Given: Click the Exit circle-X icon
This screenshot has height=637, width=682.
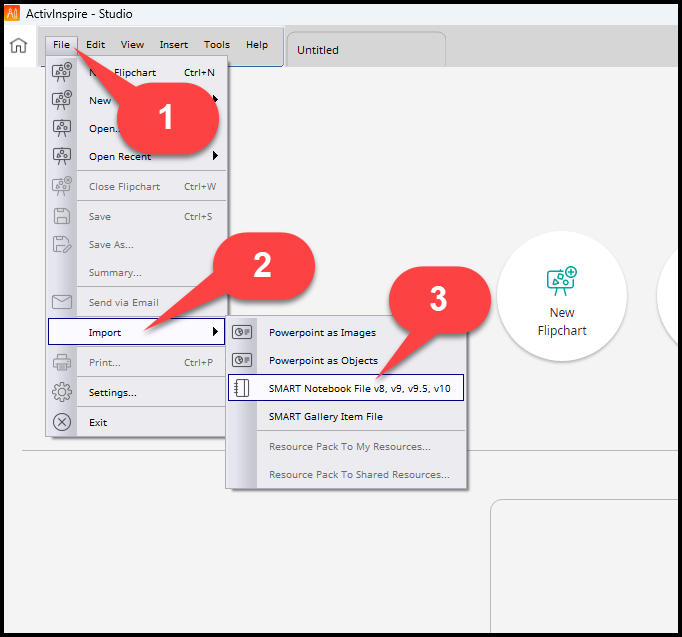Looking at the screenshot, I should pos(62,422).
